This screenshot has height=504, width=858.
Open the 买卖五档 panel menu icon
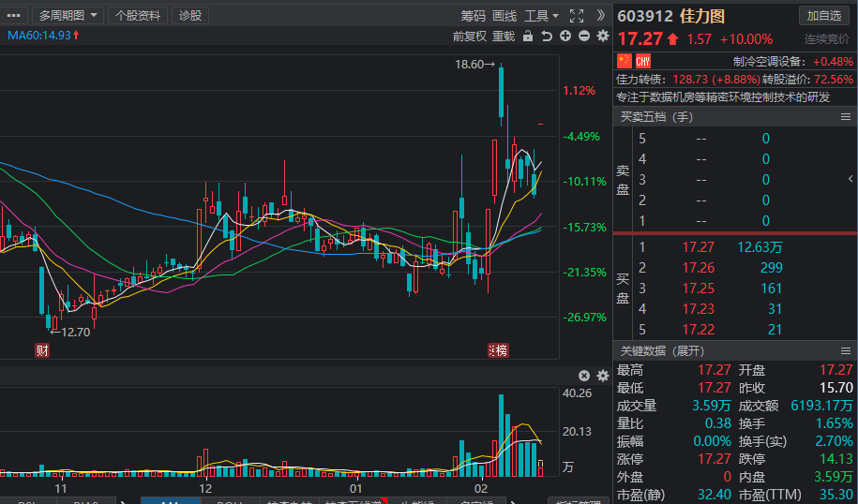click(x=846, y=116)
